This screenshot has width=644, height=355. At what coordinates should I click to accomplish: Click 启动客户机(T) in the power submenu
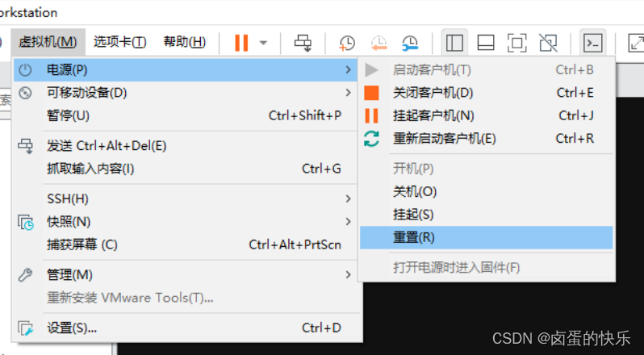(x=487, y=69)
